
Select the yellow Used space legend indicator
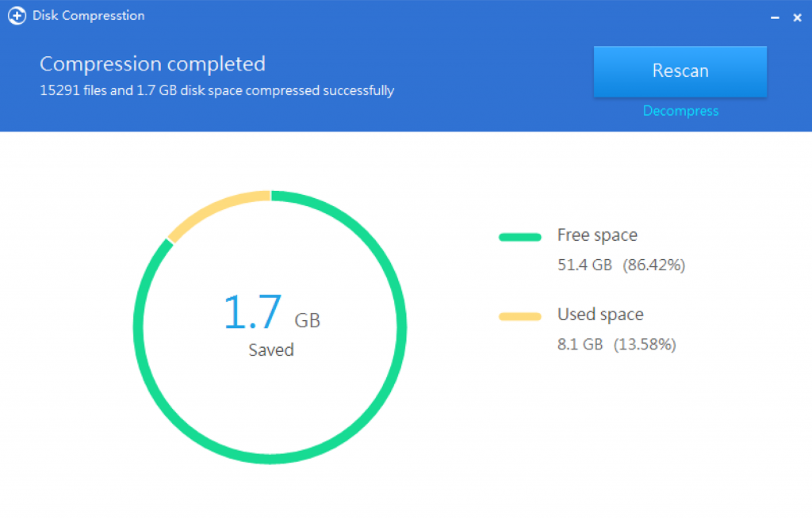click(x=519, y=315)
